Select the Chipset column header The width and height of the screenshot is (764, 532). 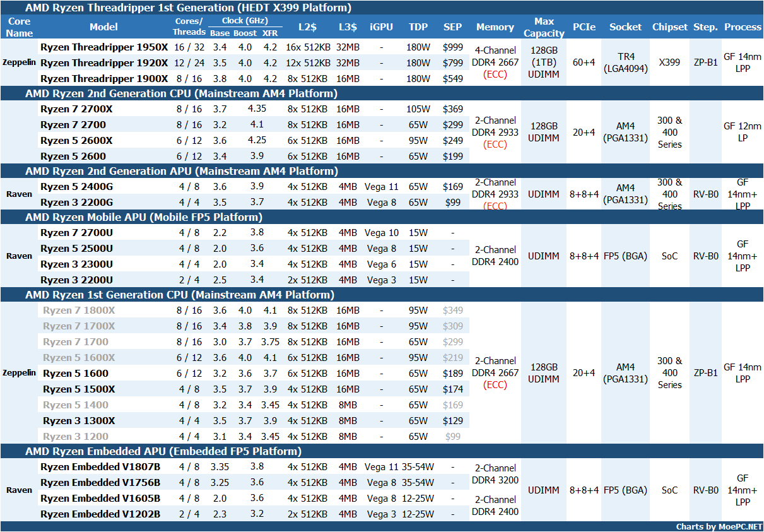[670, 27]
